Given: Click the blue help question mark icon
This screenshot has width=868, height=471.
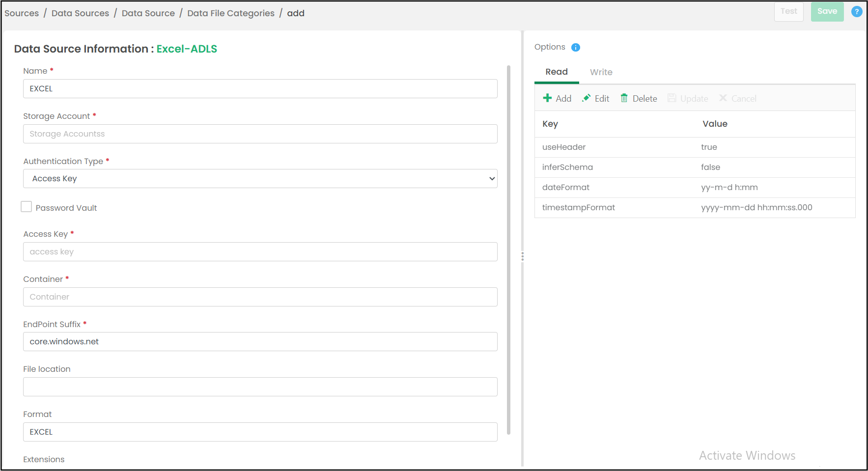Looking at the screenshot, I should 856,12.
